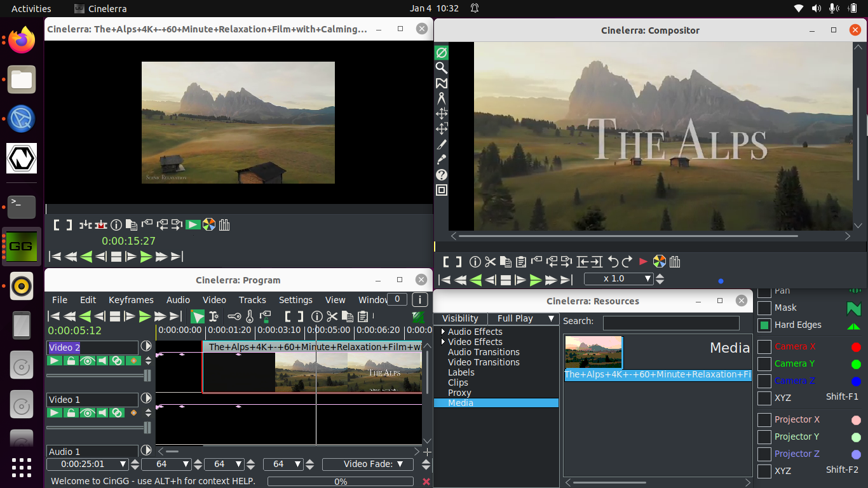This screenshot has height=488, width=868.
Task: Click the redo arrow in the Compositor toolbar
Action: 627,261
